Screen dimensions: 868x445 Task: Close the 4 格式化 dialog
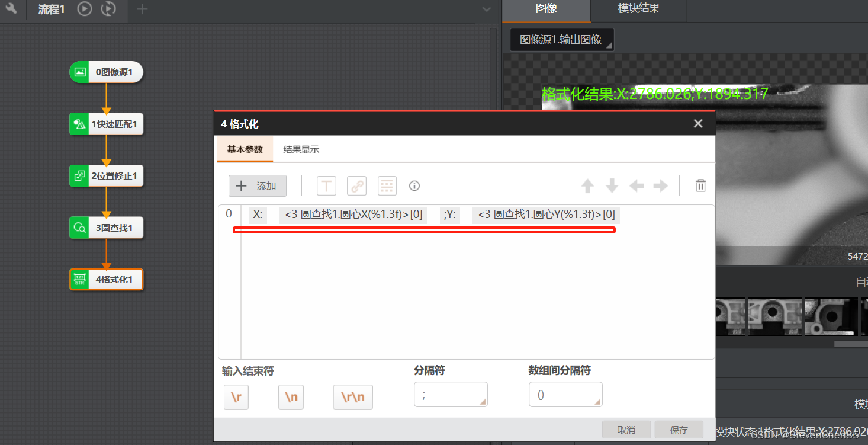[x=698, y=123]
